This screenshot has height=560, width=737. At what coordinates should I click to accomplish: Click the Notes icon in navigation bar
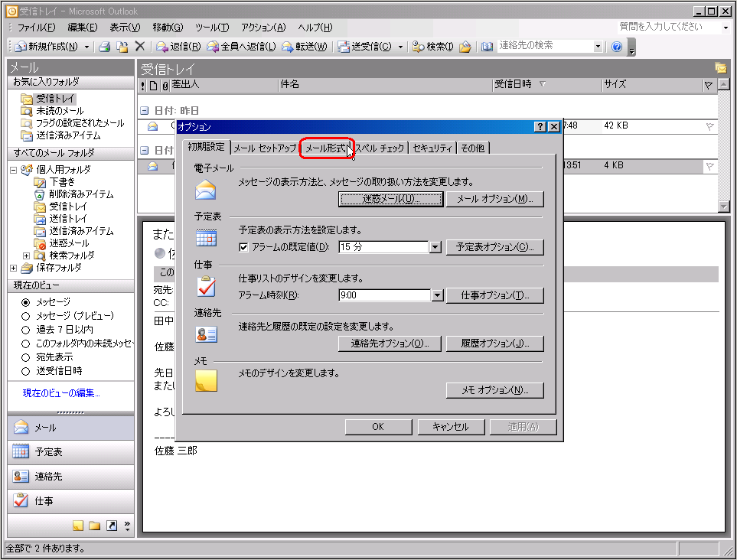pyautogui.click(x=78, y=526)
